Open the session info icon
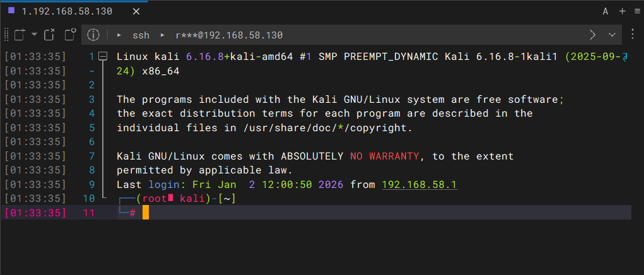The height and width of the screenshot is (275, 644). click(93, 35)
